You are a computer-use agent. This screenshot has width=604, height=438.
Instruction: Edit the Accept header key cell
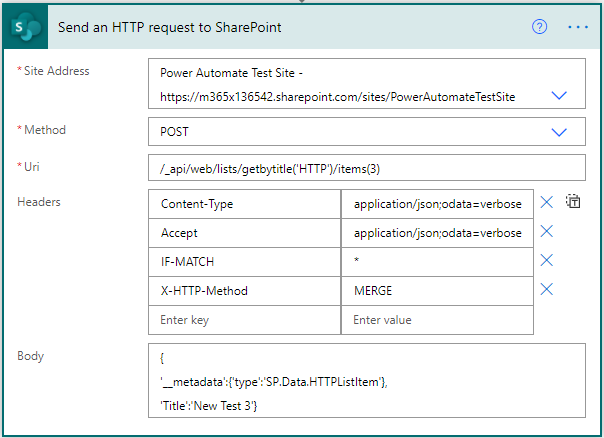[x=245, y=233]
